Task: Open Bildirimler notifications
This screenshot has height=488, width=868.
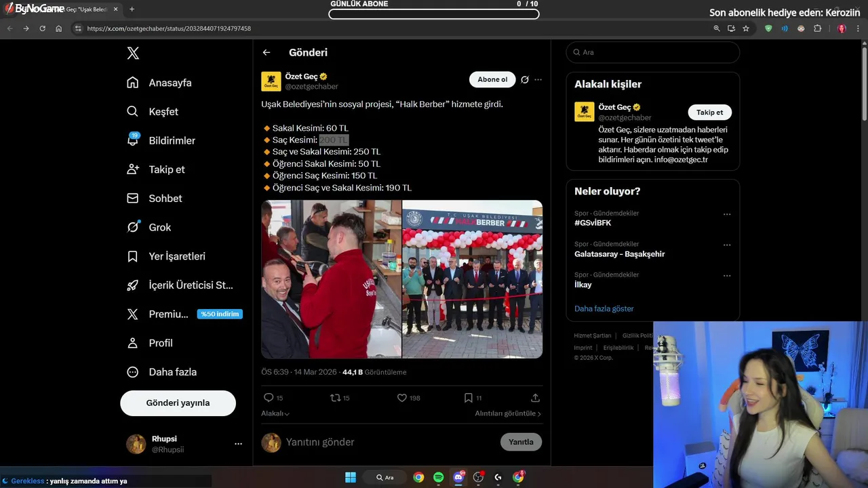Action: 161,140
